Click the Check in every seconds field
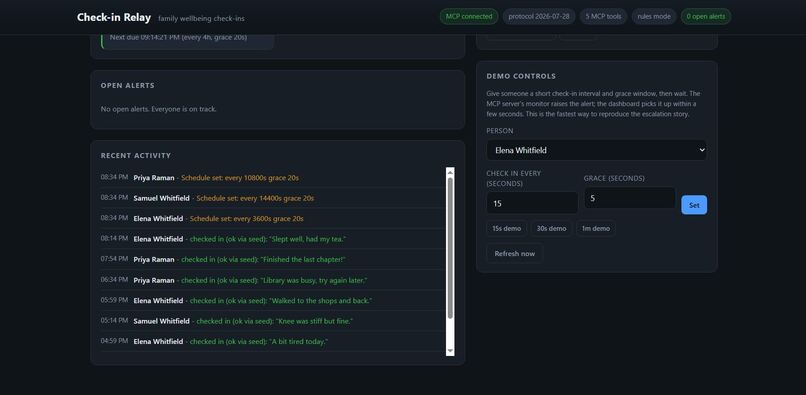Screen dimensions: 806x395 [x=532, y=203]
